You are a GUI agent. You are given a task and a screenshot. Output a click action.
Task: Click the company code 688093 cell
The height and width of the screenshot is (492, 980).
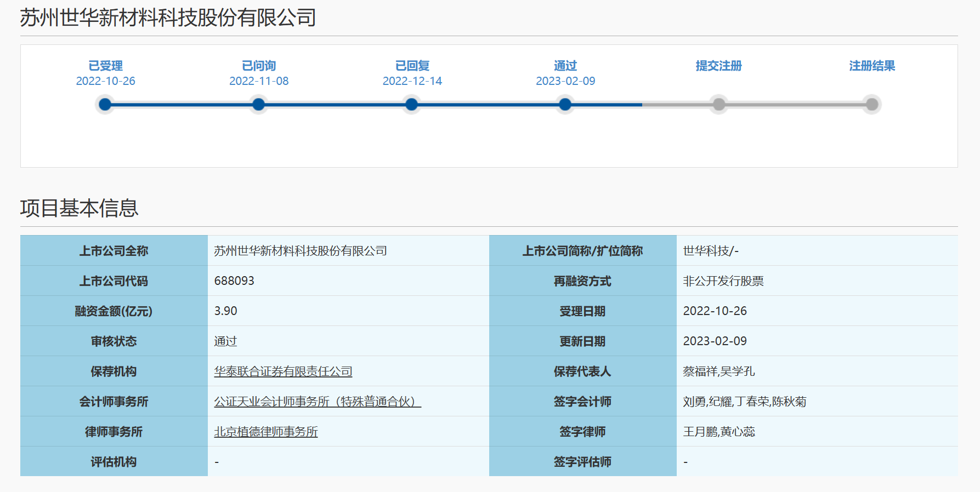point(348,281)
